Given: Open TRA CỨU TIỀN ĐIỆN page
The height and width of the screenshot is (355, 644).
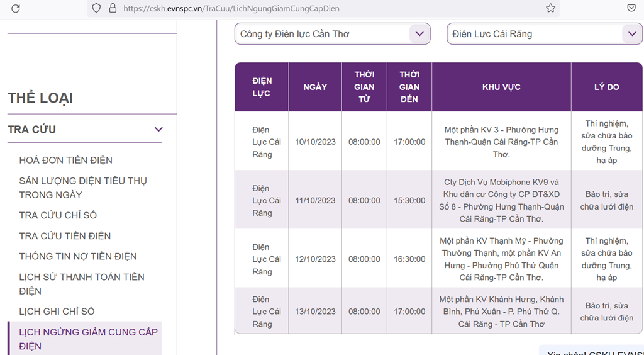Looking at the screenshot, I should tap(65, 236).
